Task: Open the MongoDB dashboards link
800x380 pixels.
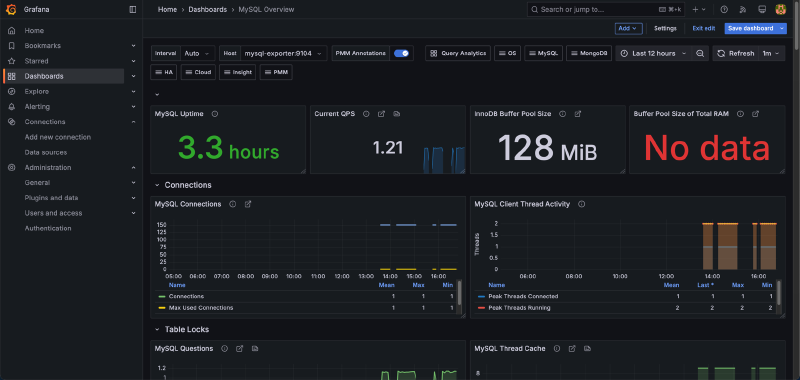Action: (x=589, y=54)
